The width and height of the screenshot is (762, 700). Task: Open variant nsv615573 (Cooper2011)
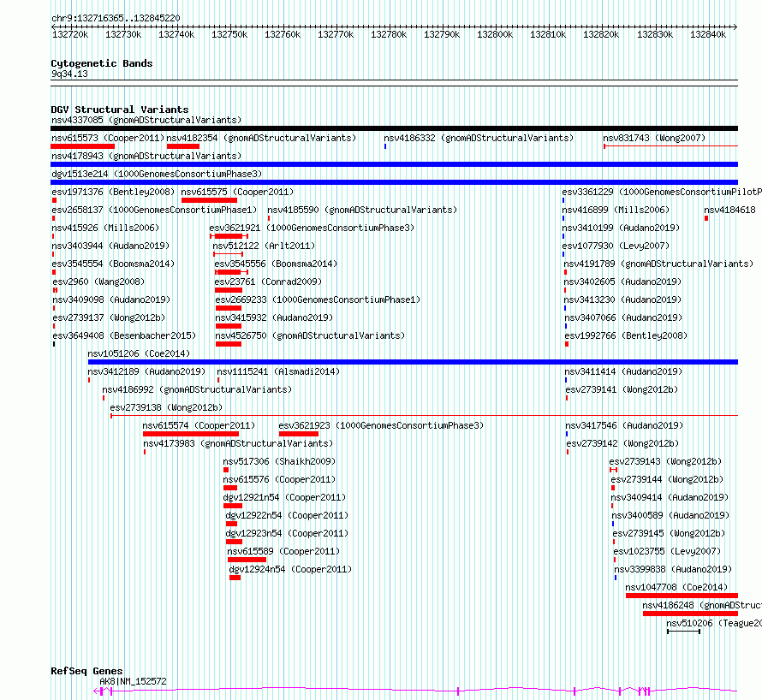tap(108, 138)
